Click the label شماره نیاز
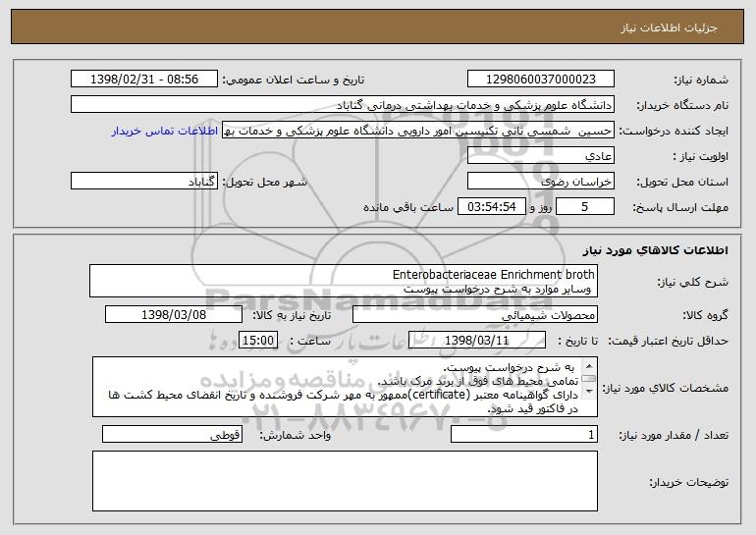Viewport: 756px width, 535px height. click(701, 80)
